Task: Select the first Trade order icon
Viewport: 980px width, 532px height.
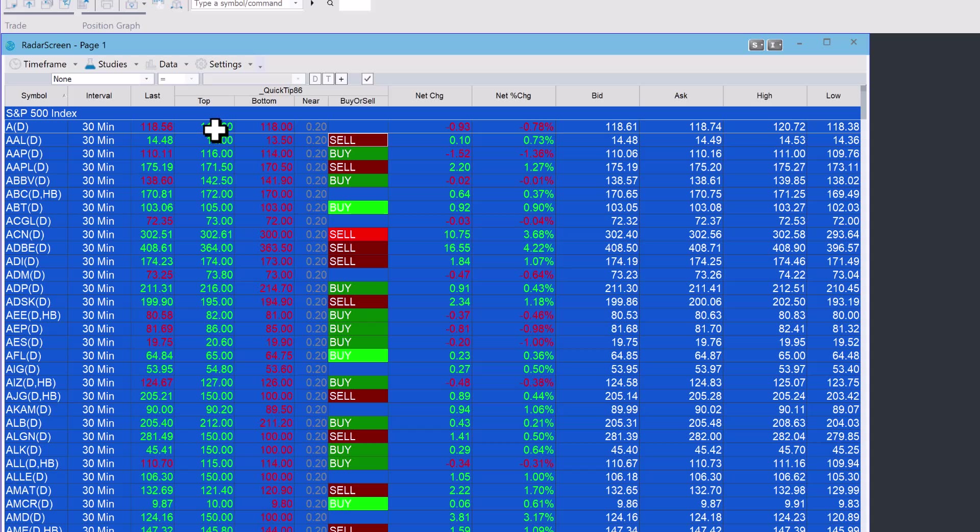Action: coord(11,4)
